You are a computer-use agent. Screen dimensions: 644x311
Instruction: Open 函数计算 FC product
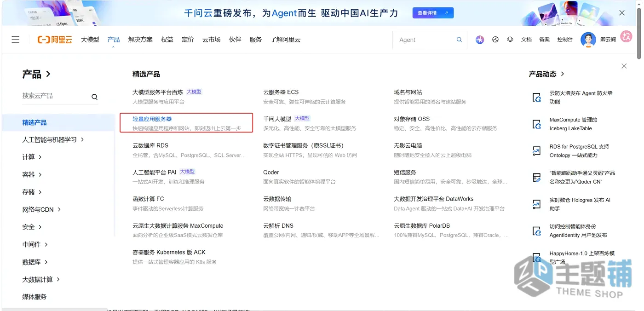tap(148, 199)
